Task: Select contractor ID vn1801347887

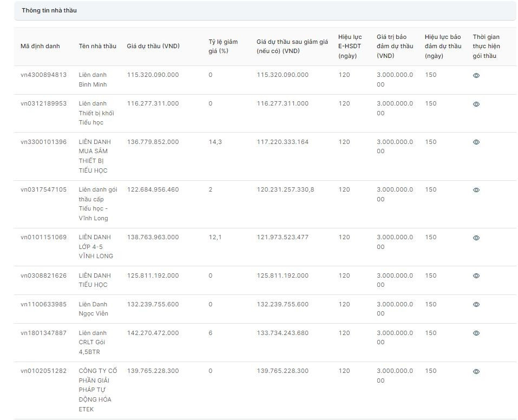Action: point(44,333)
